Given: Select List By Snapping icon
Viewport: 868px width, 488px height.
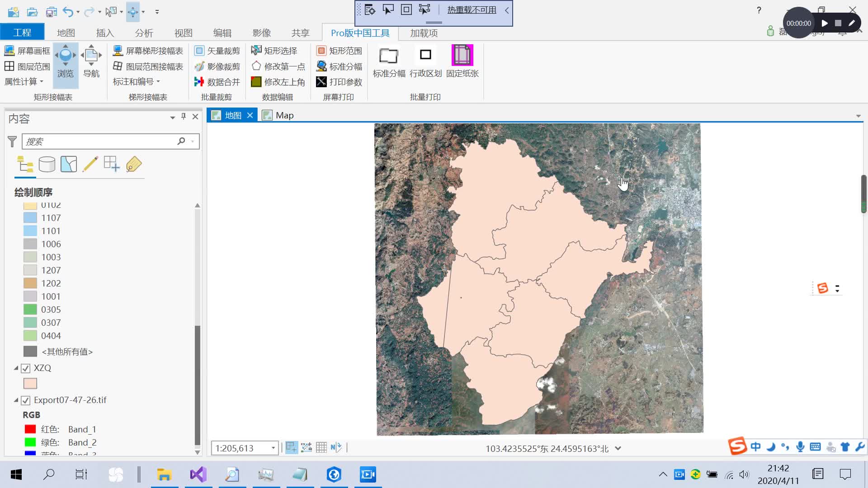Looking at the screenshot, I should pyautogui.click(x=112, y=164).
